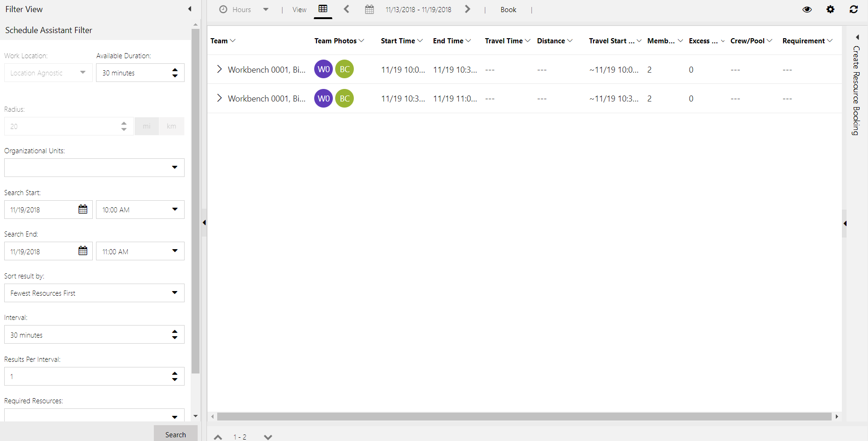Click the WO team photo avatar

pyautogui.click(x=323, y=69)
